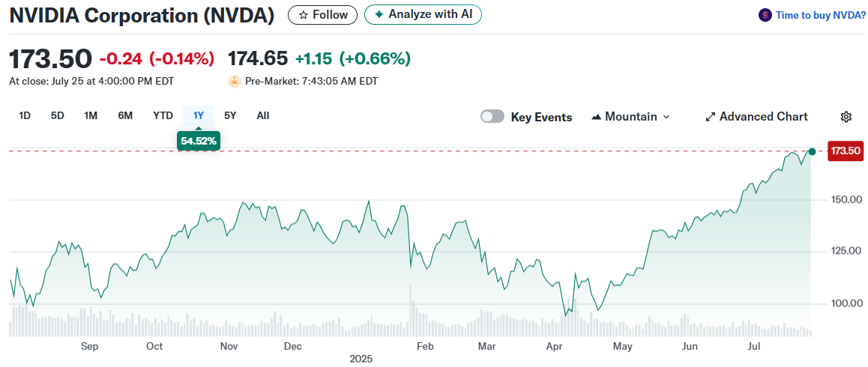Click the large 173.50 closing price

click(x=50, y=58)
